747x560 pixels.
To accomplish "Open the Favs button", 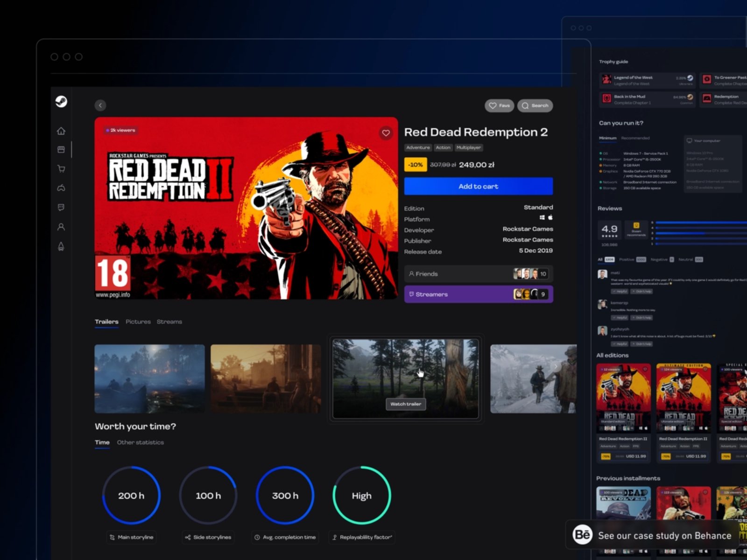I will [499, 105].
